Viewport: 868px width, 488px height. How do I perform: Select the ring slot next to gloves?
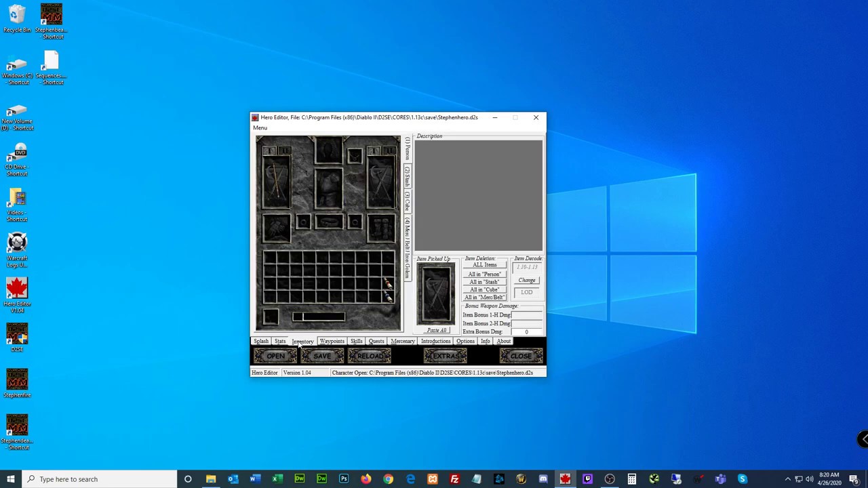coord(302,222)
